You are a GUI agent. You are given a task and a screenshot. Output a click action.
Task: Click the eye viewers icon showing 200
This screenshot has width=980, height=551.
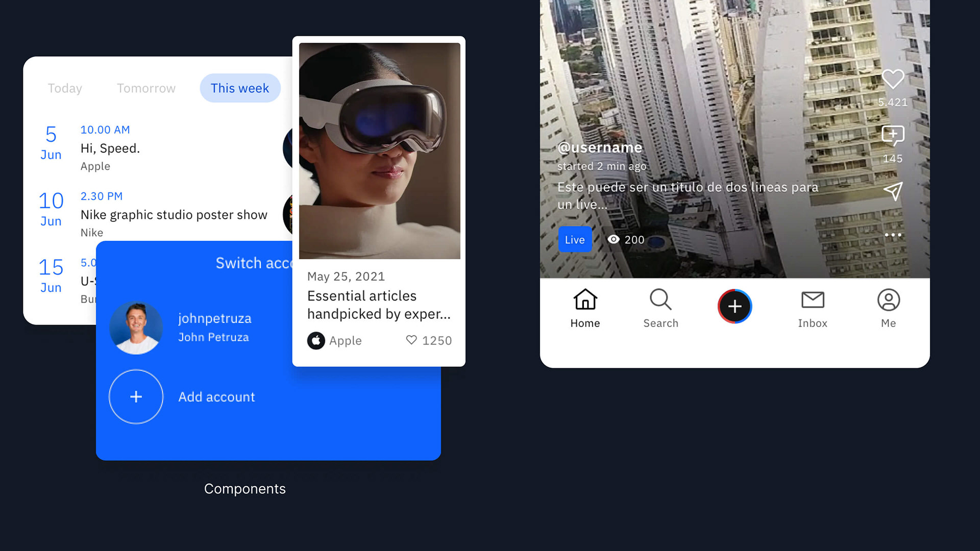point(614,239)
